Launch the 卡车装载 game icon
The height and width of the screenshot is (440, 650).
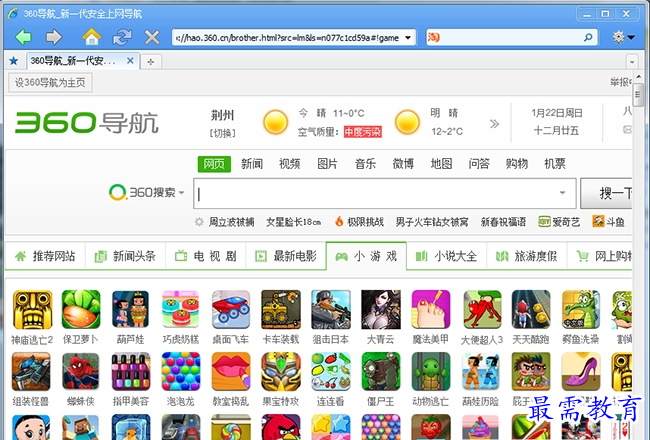(281, 310)
